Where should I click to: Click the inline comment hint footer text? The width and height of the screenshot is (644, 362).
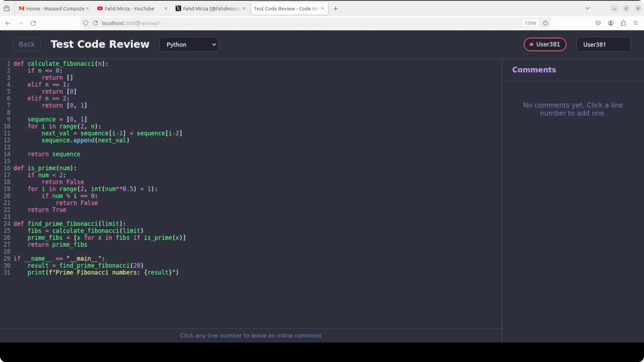tap(251, 336)
